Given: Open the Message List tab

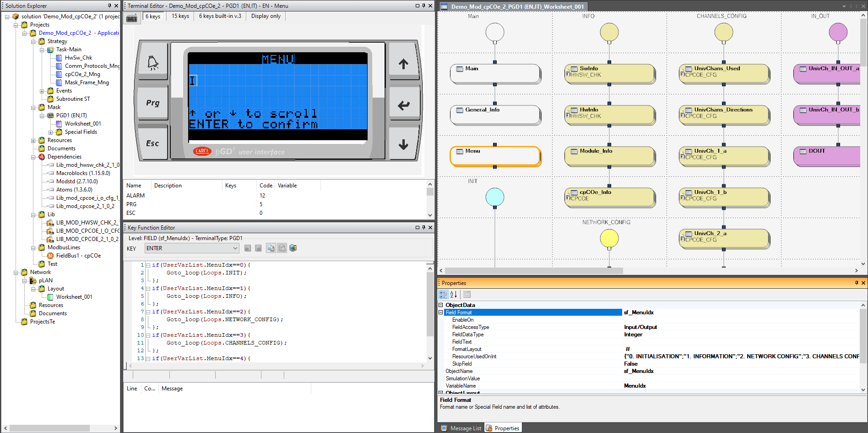Looking at the screenshot, I should pyautogui.click(x=461, y=428).
